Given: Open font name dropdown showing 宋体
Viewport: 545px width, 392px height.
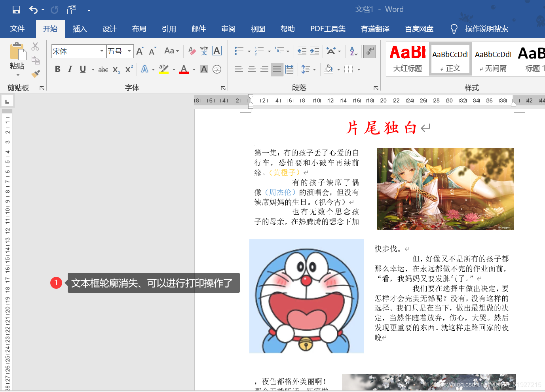Looking at the screenshot, I should click(x=102, y=51).
